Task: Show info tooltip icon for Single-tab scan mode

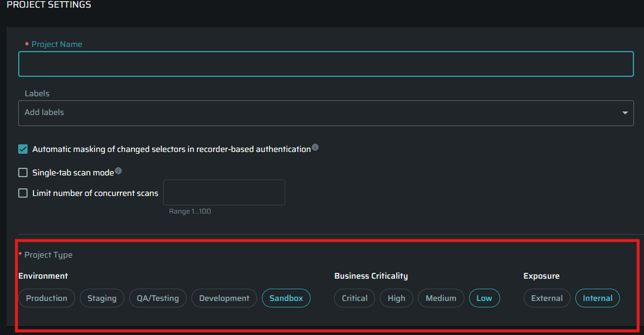Action: click(x=118, y=171)
